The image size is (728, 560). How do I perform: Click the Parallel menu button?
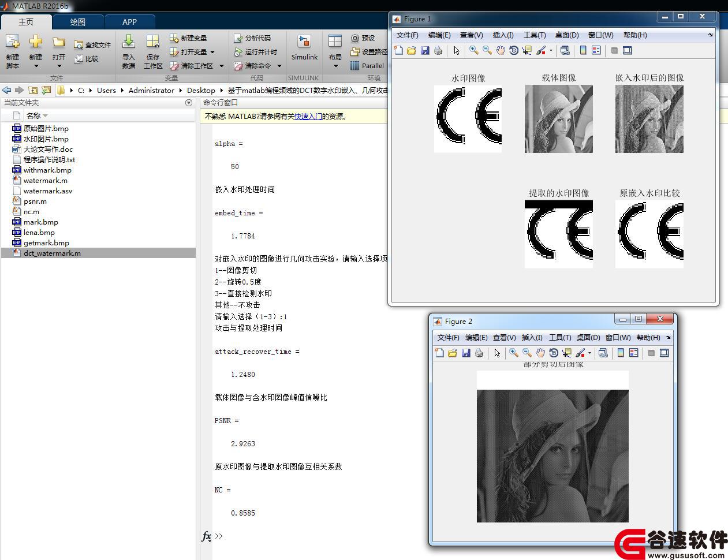tap(368, 66)
